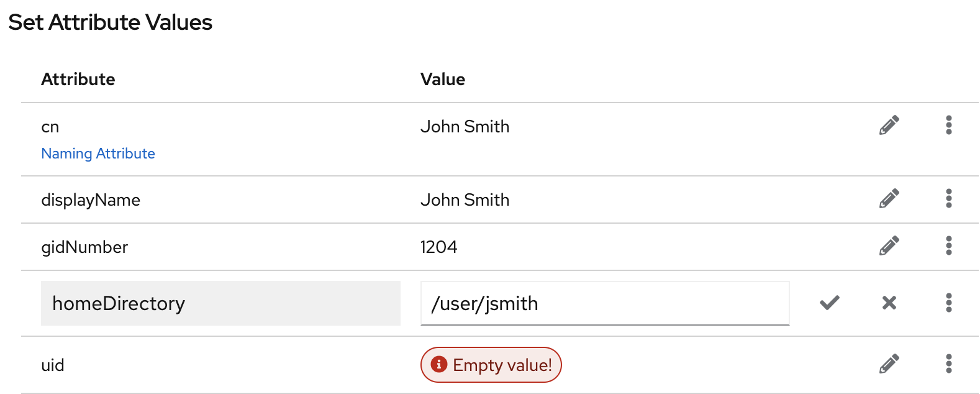Open kebab menu for cn row
Screen dimensions: 980x394
pyautogui.click(x=948, y=126)
